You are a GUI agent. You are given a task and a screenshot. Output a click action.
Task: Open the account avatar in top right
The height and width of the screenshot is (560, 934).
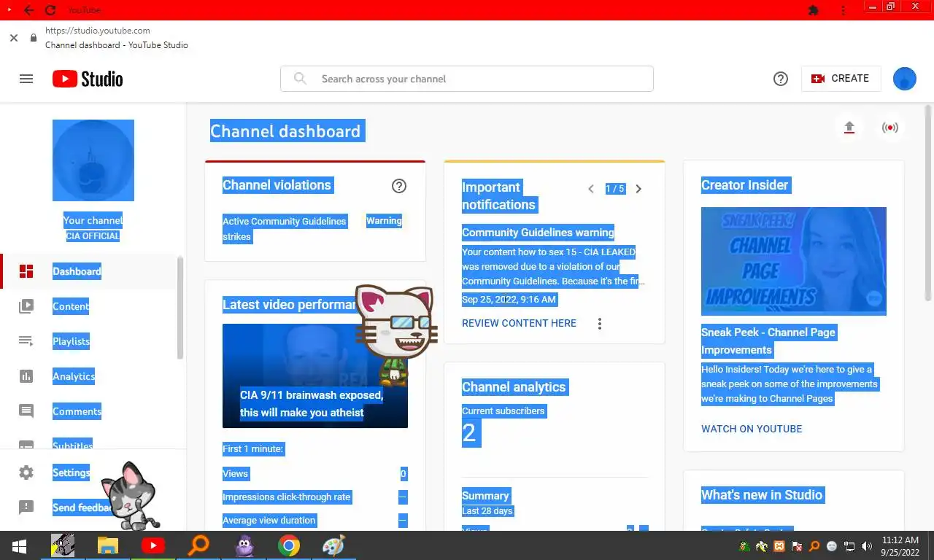coord(905,79)
